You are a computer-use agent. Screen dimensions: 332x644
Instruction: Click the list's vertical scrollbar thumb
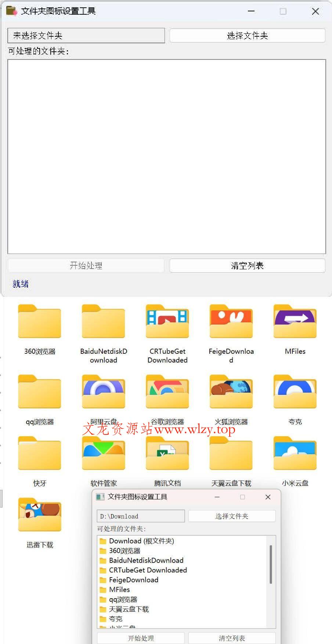(271, 564)
